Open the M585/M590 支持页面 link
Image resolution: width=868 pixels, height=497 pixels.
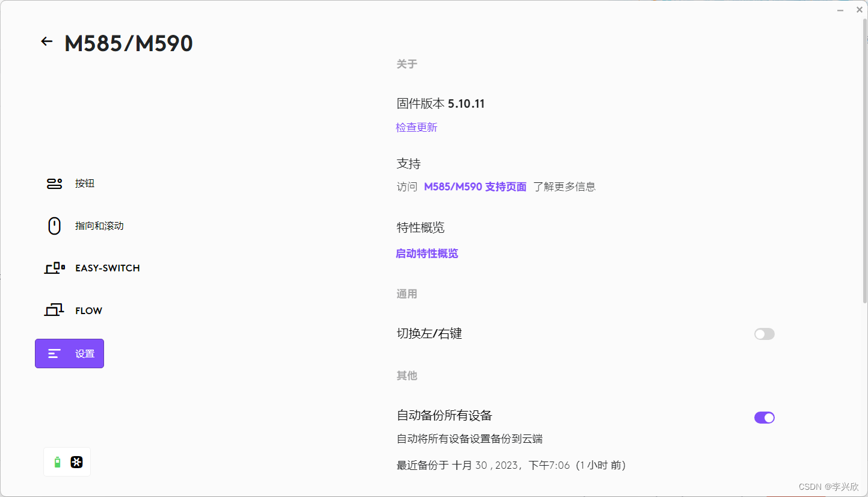(x=475, y=187)
